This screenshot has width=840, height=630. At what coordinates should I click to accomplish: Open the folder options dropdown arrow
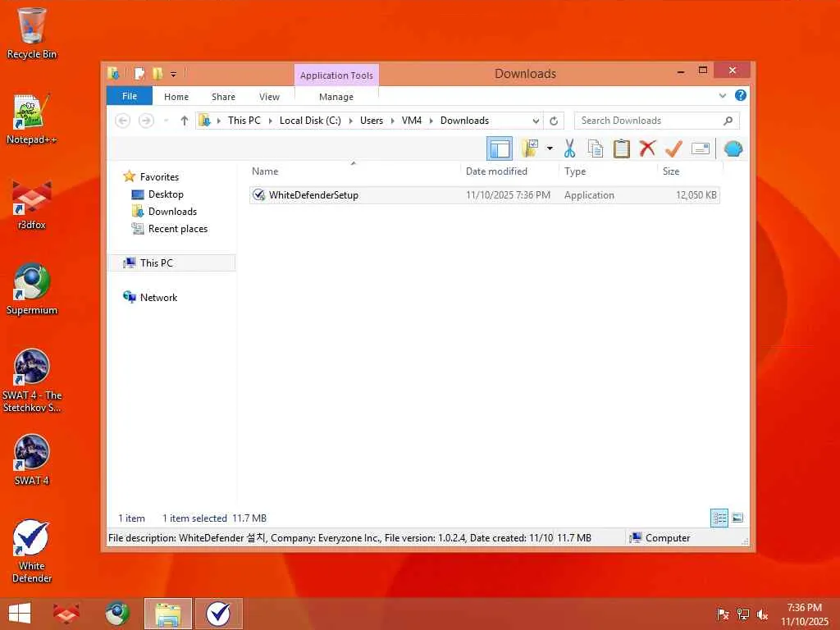coord(550,148)
